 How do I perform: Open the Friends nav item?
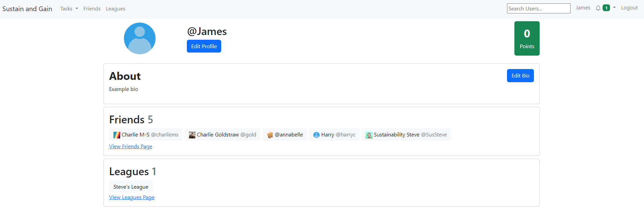pyautogui.click(x=92, y=9)
